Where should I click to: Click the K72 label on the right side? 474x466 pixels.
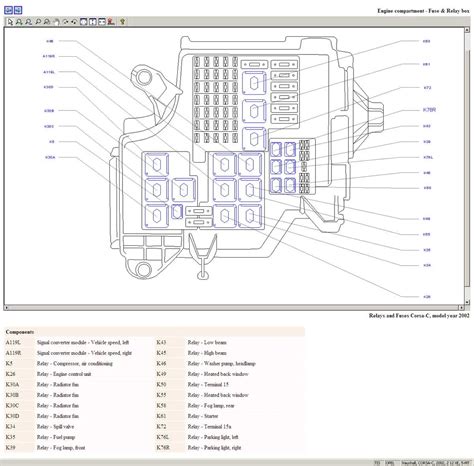[x=427, y=87]
